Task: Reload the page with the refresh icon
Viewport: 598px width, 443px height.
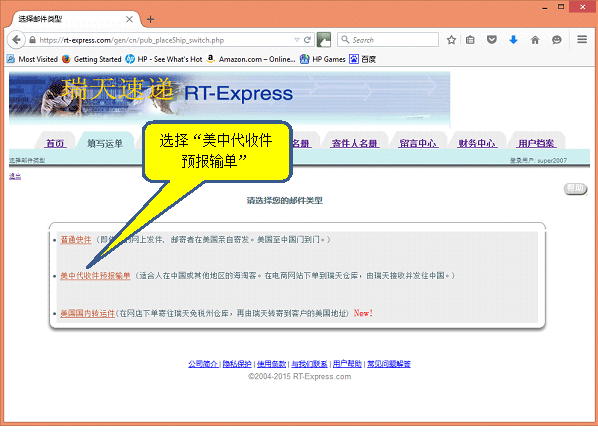Action: 307,40
